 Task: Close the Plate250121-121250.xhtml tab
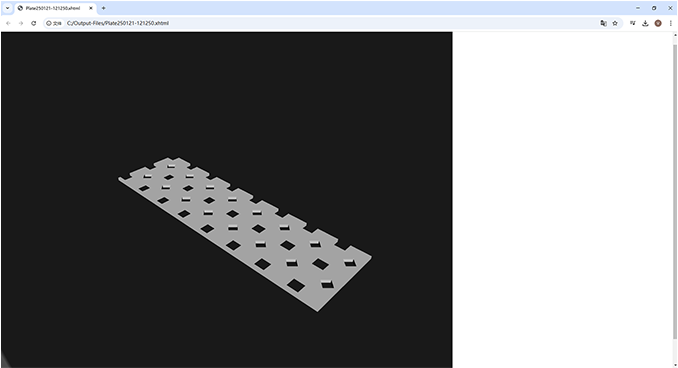click(91, 8)
